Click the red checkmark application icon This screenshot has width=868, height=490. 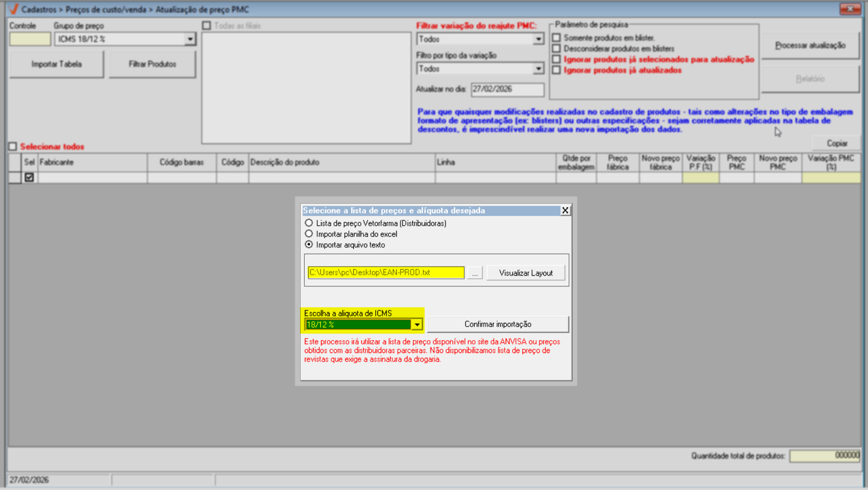coord(14,9)
